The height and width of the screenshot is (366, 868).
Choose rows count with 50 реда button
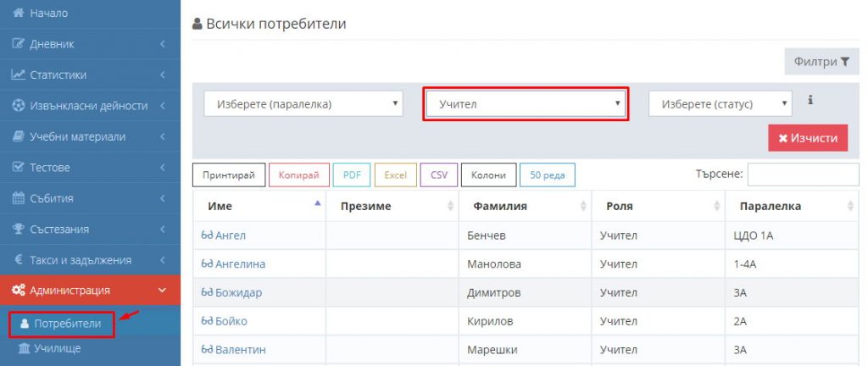pyautogui.click(x=548, y=175)
